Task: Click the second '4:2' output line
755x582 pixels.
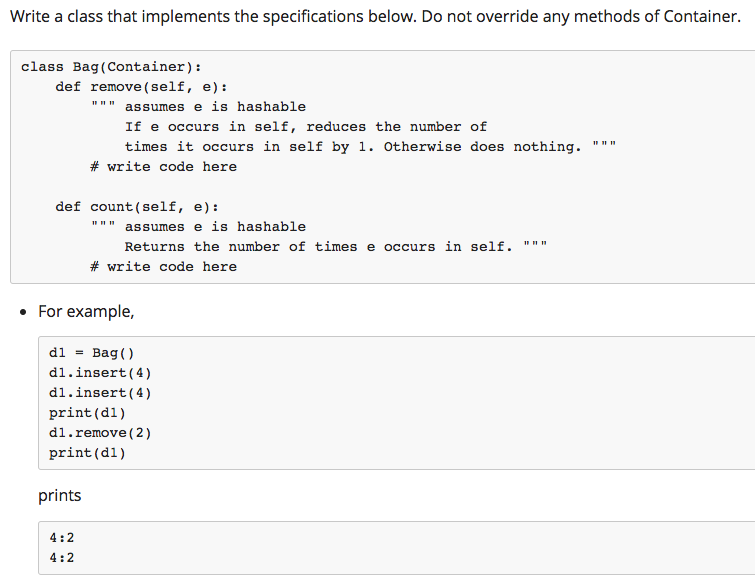Action: [61, 557]
